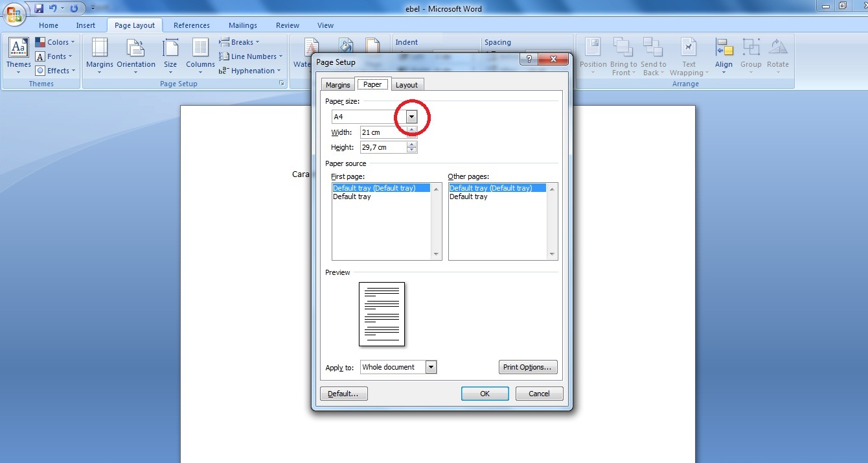The width and height of the screenshot is (868, 463).
Task: Open the Margins tab in Page Setup
Action: tap(338, 85)
